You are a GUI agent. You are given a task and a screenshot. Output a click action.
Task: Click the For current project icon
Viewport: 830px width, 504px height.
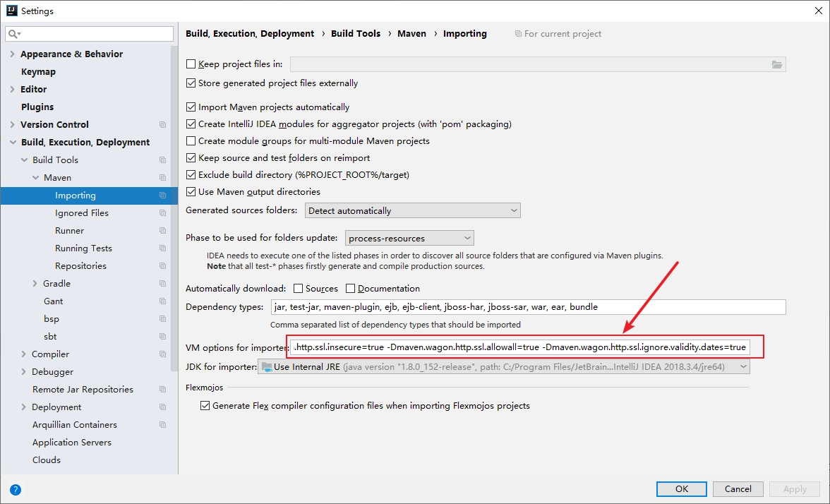tap(518, 34)
